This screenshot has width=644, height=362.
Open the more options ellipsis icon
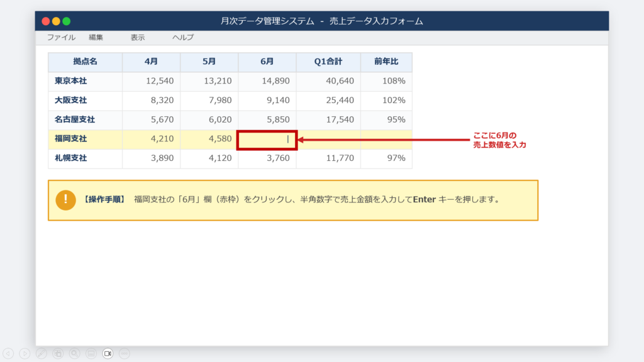pos(124,354)
